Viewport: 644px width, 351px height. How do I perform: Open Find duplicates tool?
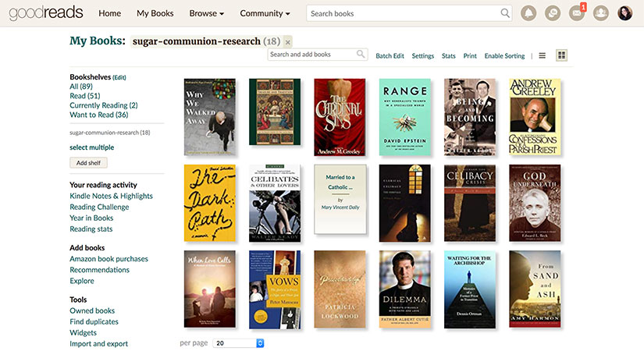pyautogui.click(x=94, y=321)
